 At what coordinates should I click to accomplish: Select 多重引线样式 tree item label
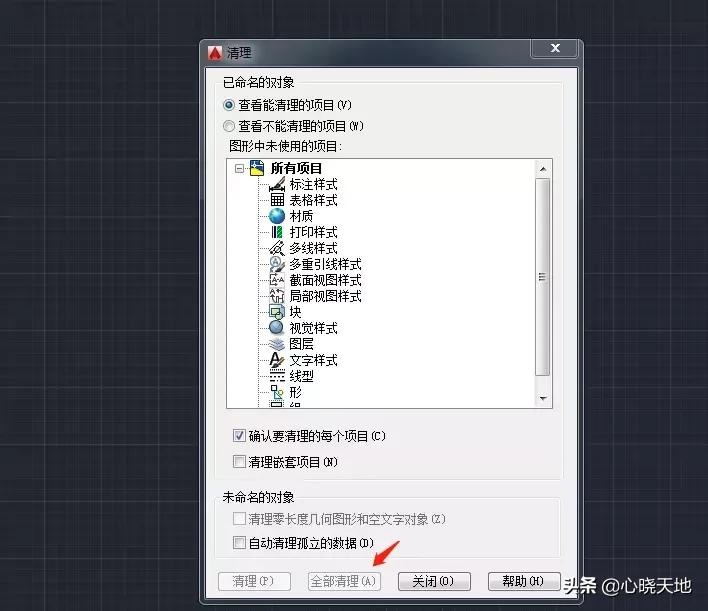point(326,264)
